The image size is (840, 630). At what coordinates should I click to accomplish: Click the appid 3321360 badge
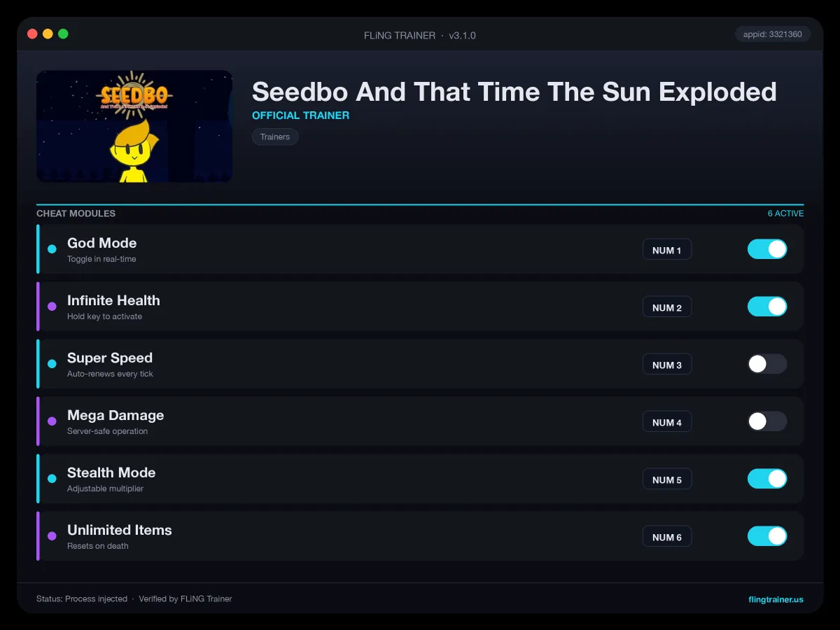click(773, 34)
